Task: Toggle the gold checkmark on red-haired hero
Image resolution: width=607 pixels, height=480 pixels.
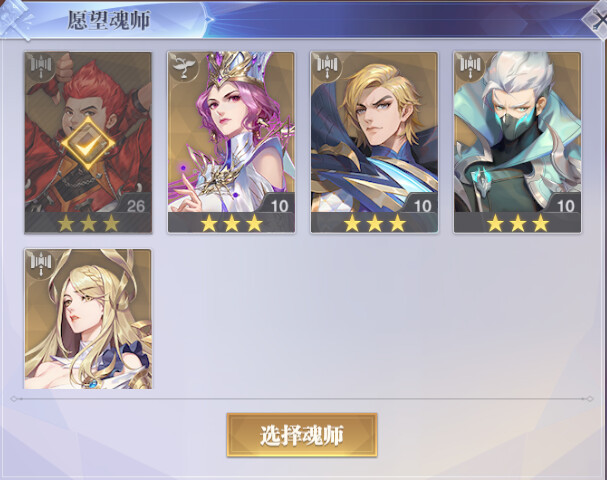Action: click(88, 143)
